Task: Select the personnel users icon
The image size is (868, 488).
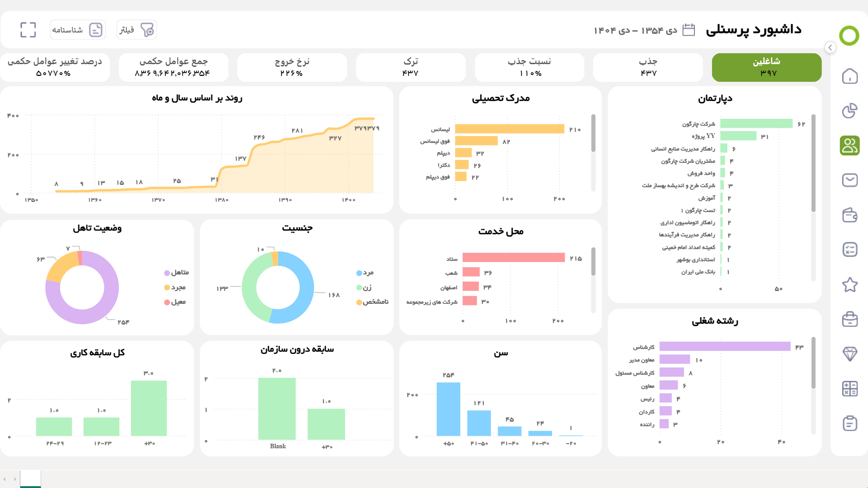Action: pyautogui.click(x=849, y=145)
